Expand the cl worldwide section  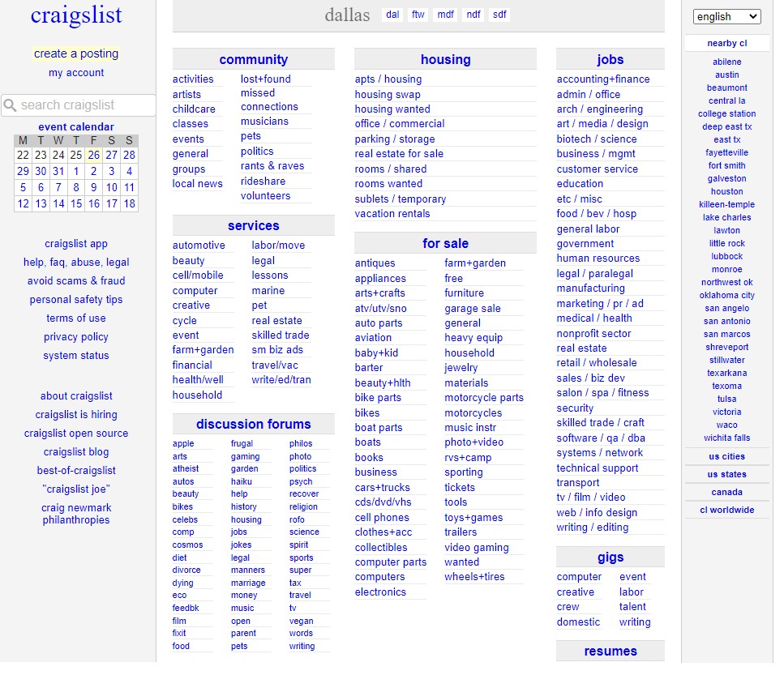click(x=726, y=510)
